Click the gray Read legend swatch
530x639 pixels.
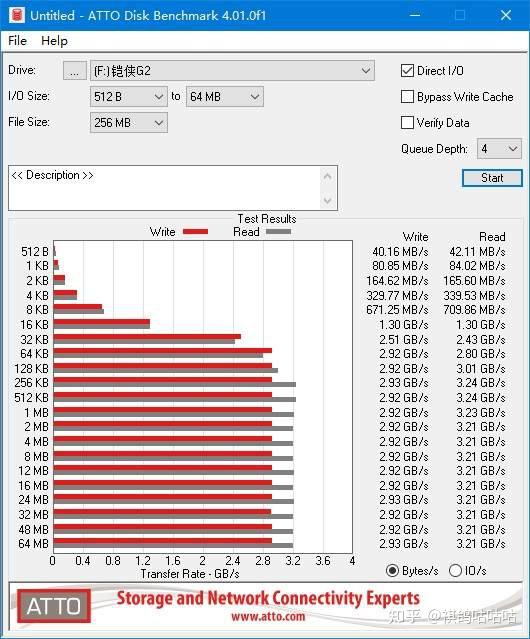point(278,231)
